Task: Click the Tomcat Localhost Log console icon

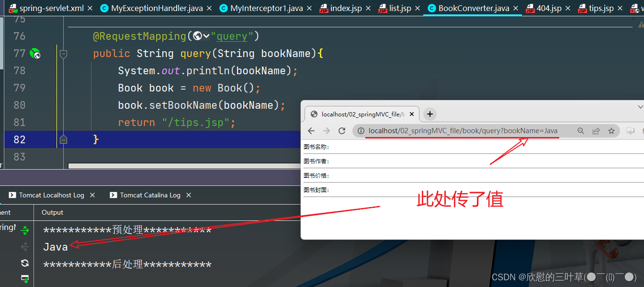Action: tap(12, 195)
